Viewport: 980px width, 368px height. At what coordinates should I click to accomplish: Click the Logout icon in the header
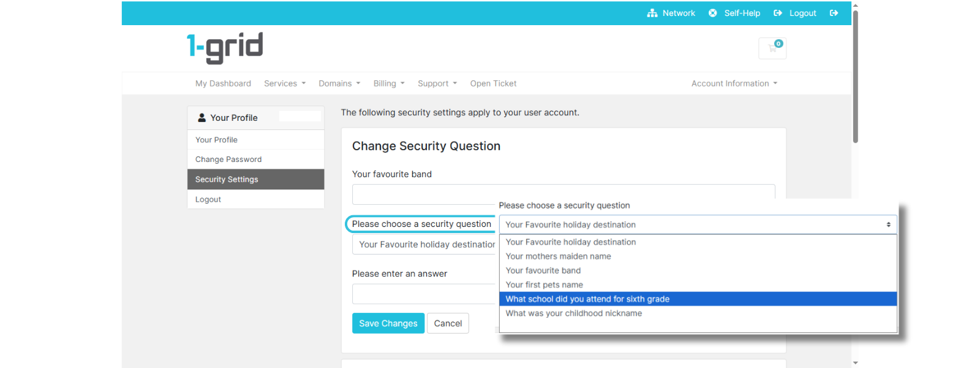click(x=778, y=13)
